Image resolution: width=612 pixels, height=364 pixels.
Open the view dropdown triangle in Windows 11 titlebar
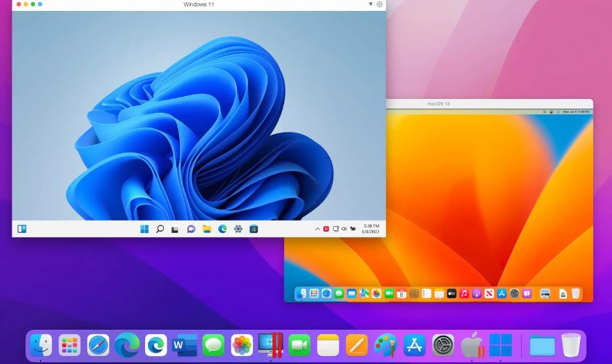click(370, 4)
